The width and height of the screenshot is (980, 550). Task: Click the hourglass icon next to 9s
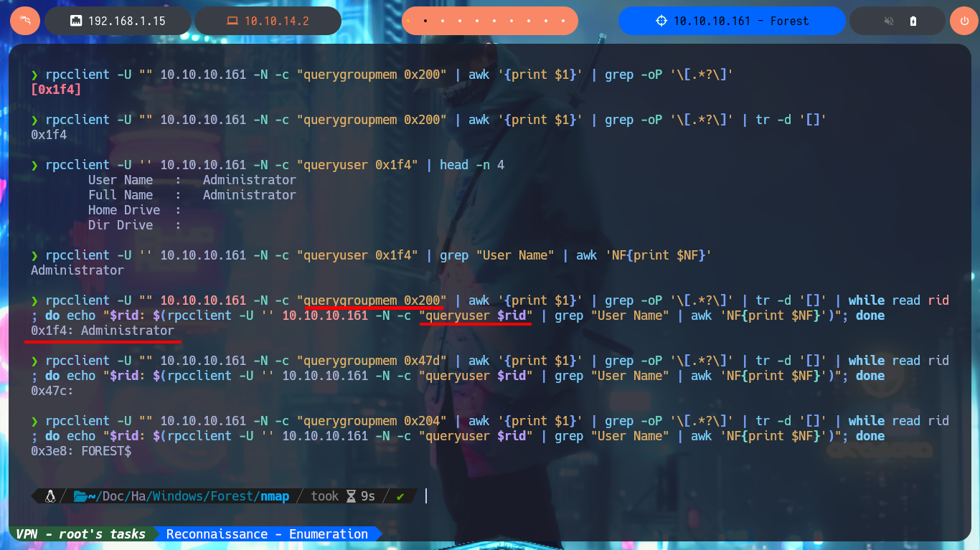(x=352, y=496)
